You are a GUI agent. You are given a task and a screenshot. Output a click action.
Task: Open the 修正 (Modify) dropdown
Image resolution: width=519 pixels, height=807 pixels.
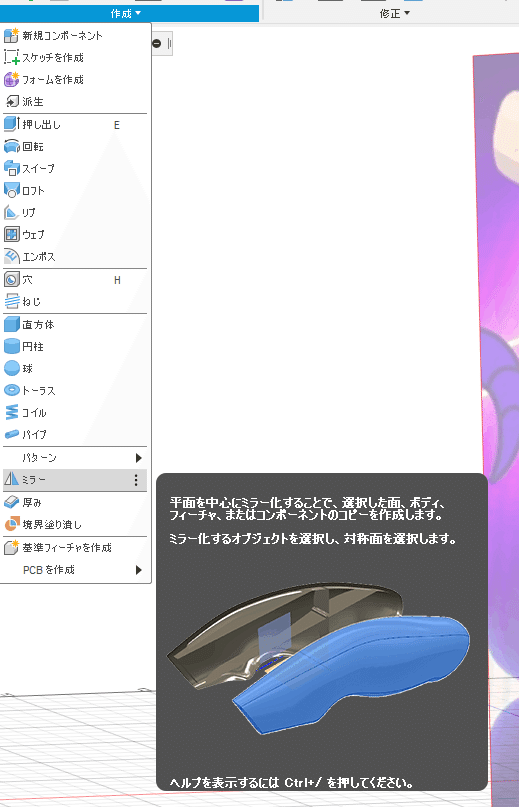[394, 13]
